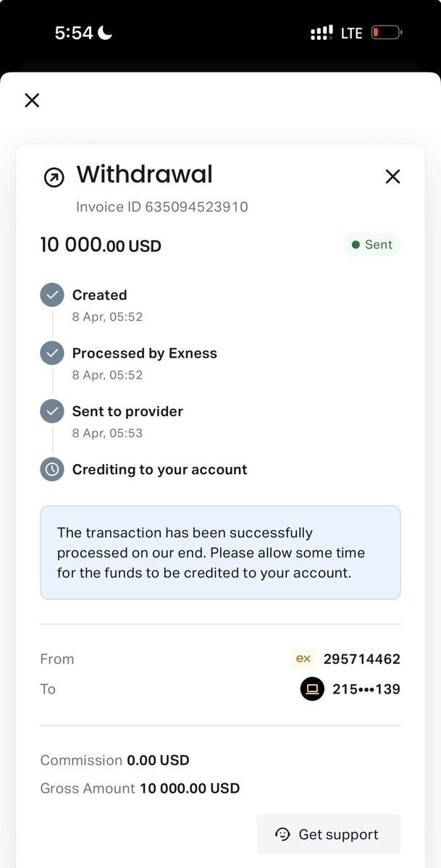Tap the black destination wallet icon
The height and width of the screenshot is (868, 441).
(312, 688)
